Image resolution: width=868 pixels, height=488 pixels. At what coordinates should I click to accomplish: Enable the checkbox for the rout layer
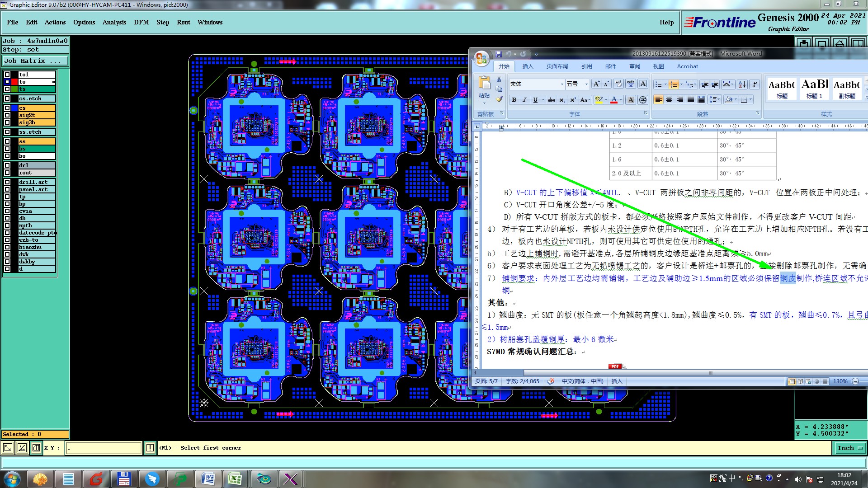pos(7,173)
